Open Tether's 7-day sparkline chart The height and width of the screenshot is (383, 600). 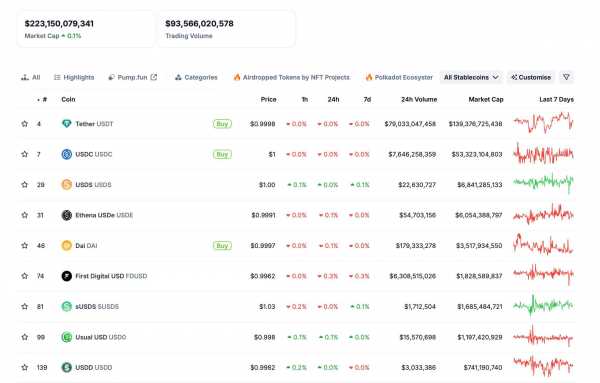tap(543, 122)
